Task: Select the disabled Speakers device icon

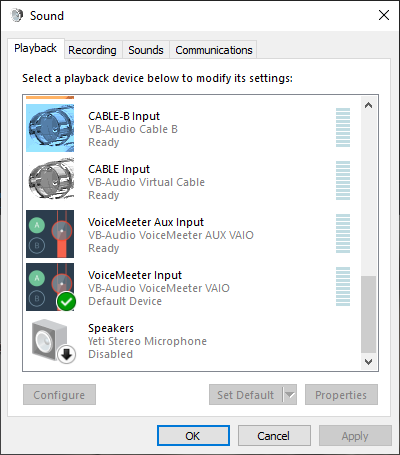Action: 50,340
